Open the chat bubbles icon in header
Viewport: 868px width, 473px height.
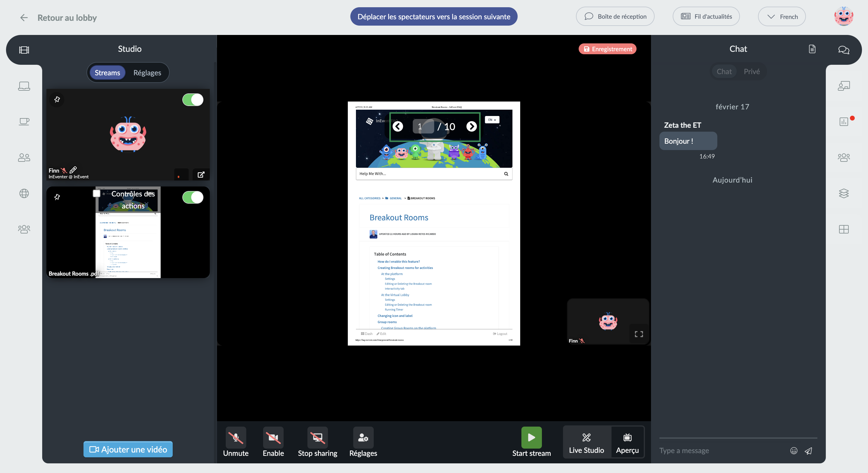tap(843, 50)
